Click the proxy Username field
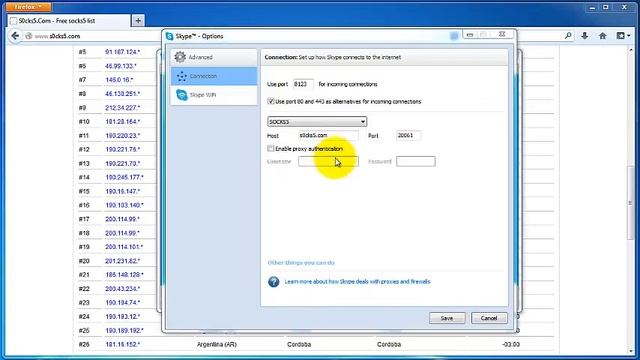This screenshot has height=360, width=640. [x=328, y=161]
